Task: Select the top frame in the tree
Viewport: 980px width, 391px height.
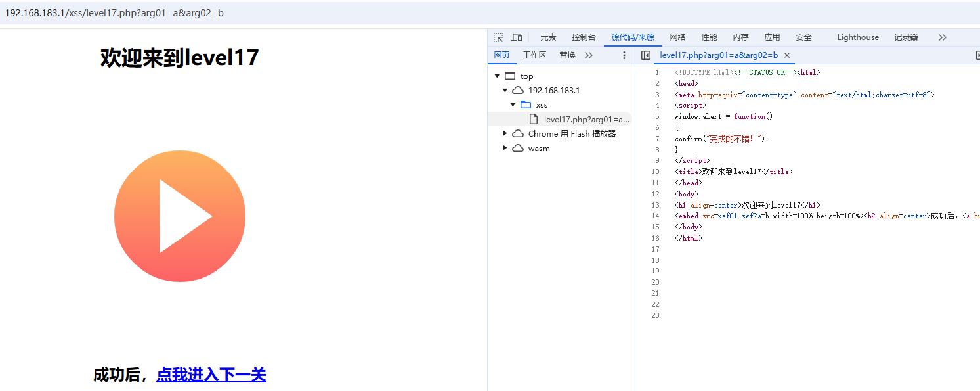Action: [x=526, y=76]
